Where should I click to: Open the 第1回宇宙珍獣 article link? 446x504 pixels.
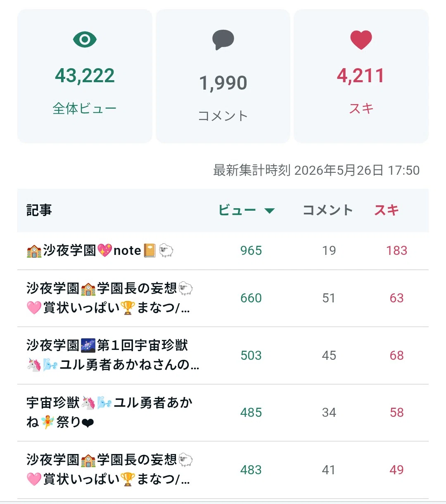pyautogui.click(x=113, y=355)
